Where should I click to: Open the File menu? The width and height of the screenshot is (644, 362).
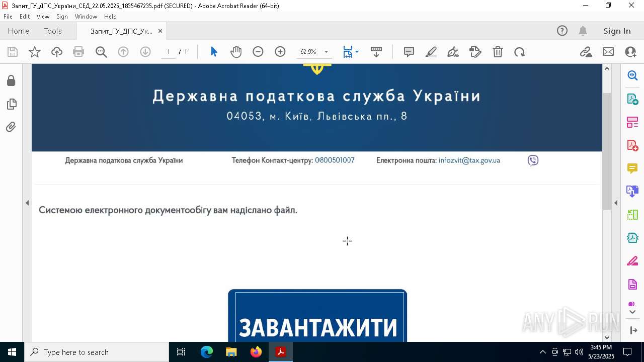coord(8,17)
